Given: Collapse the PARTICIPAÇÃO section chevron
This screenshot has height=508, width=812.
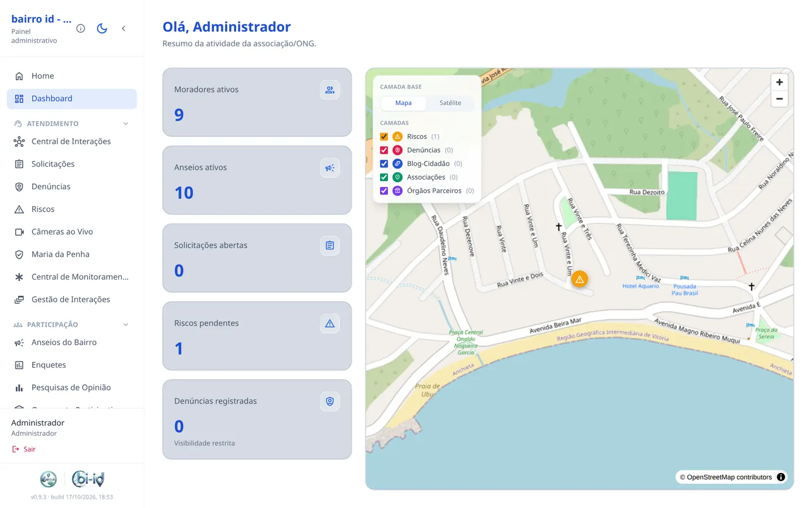Looking at the screenshot, I should pyautogui.click(x=126, y=325).
